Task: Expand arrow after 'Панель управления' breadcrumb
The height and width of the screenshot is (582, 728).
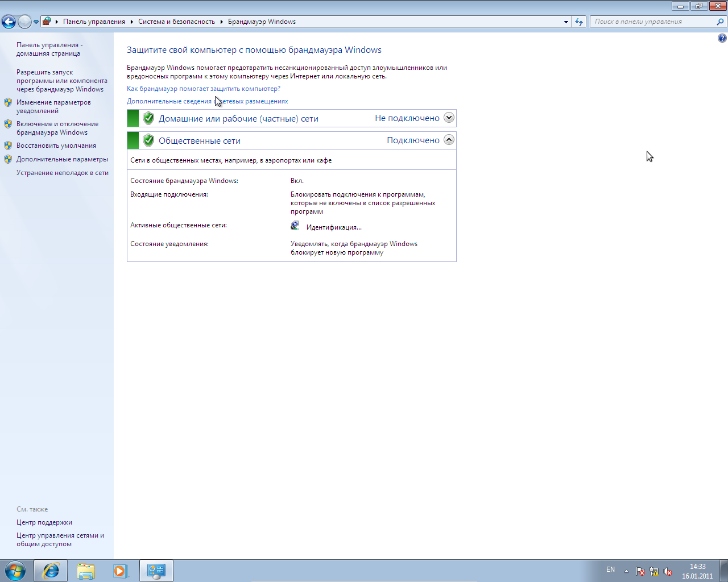Action: (132, 22)
